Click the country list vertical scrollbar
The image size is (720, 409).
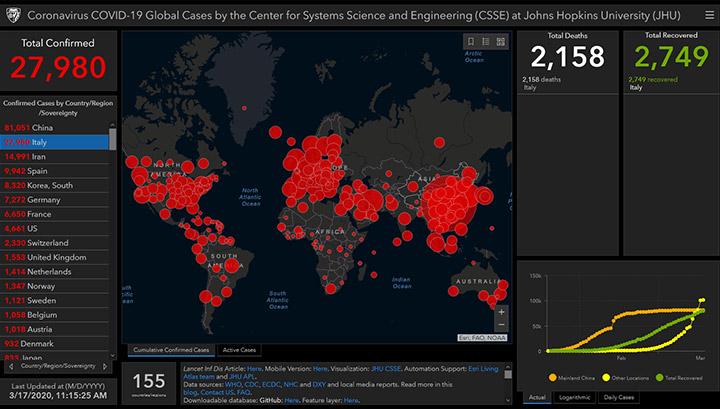(x=113, y=140)
